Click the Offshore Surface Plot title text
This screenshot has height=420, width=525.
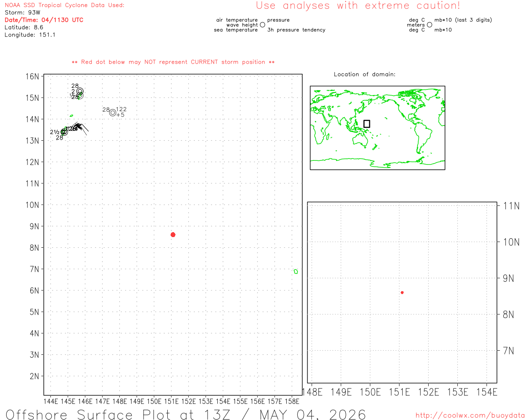pyautogui.click(x=186, y=414)
